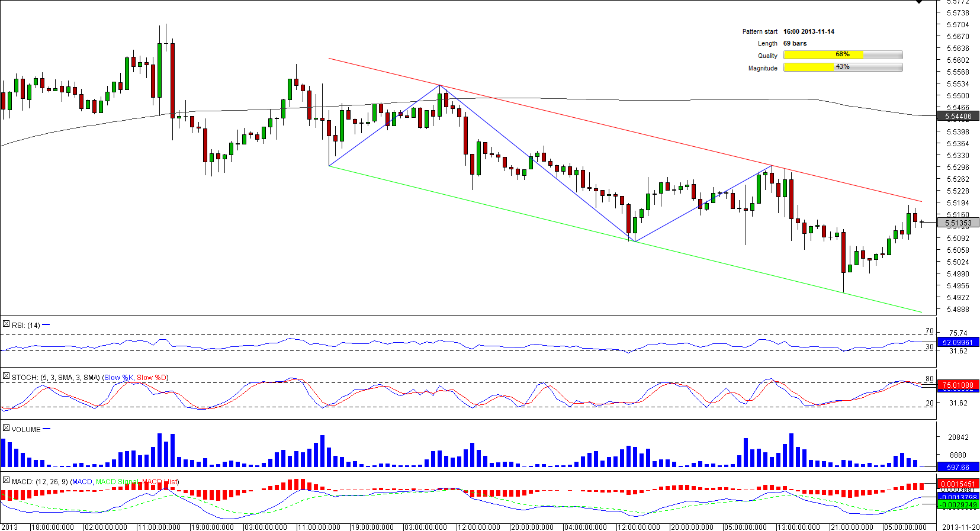
Task: Click the blue RSI legend line marker
Action: [46, 324]
